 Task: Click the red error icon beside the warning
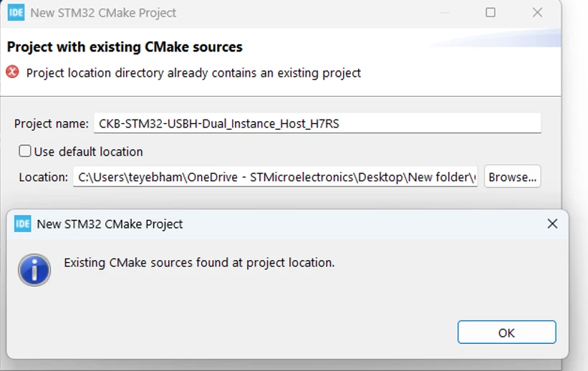point(12,72)
